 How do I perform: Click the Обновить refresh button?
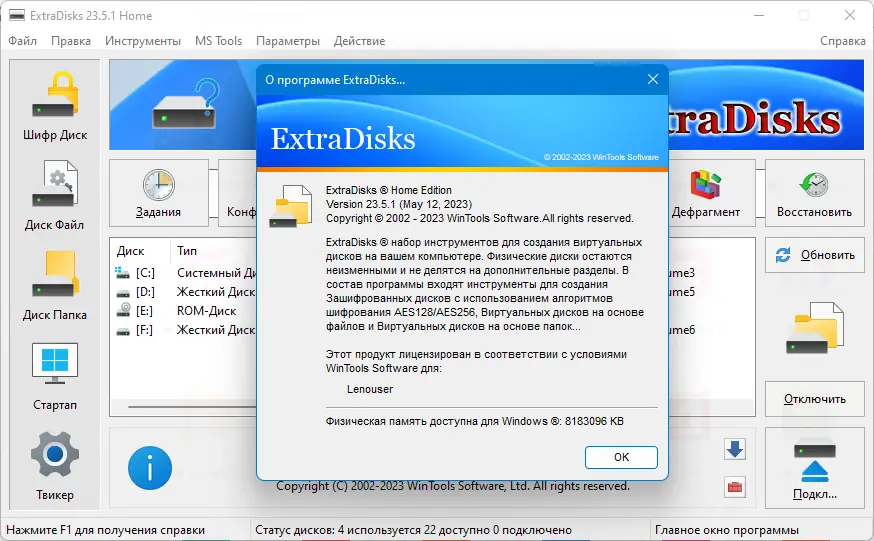pyautogui.click(x=814, y=255)
